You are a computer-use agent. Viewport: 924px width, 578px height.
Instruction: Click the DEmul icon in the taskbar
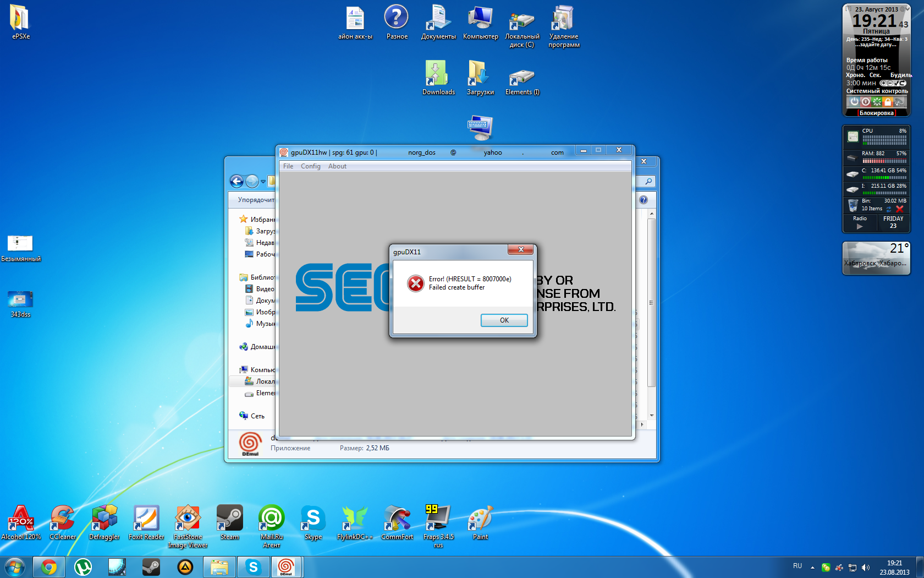[x=286, y=566]
